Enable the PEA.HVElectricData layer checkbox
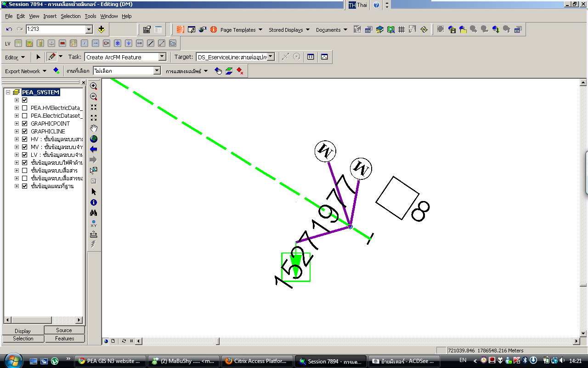 tap(24, 108)
